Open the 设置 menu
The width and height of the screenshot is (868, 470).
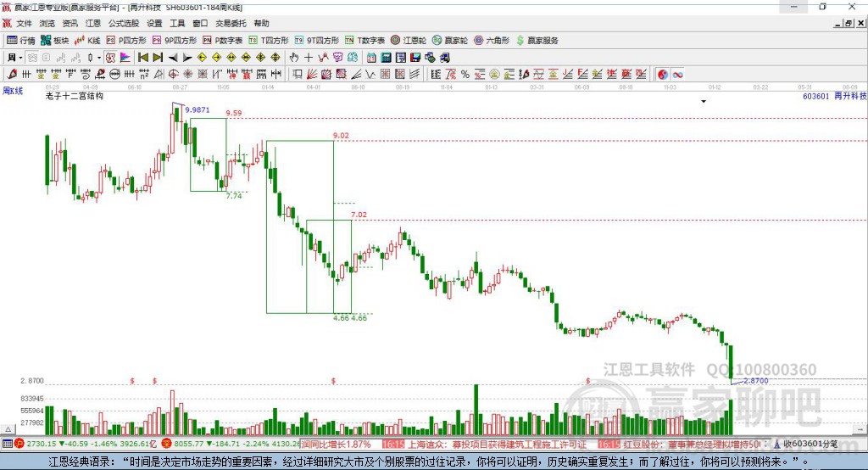click(x=154, y=23)
